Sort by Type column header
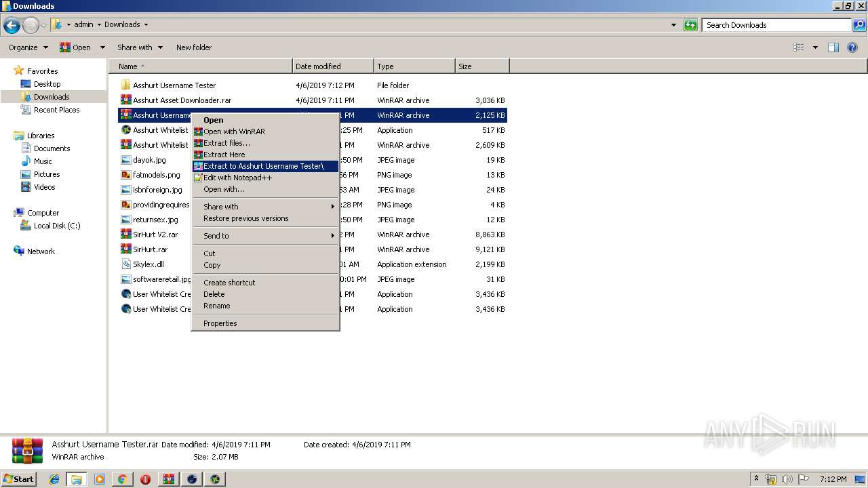This screenshot has height=488, width=868. pos(414,66)
